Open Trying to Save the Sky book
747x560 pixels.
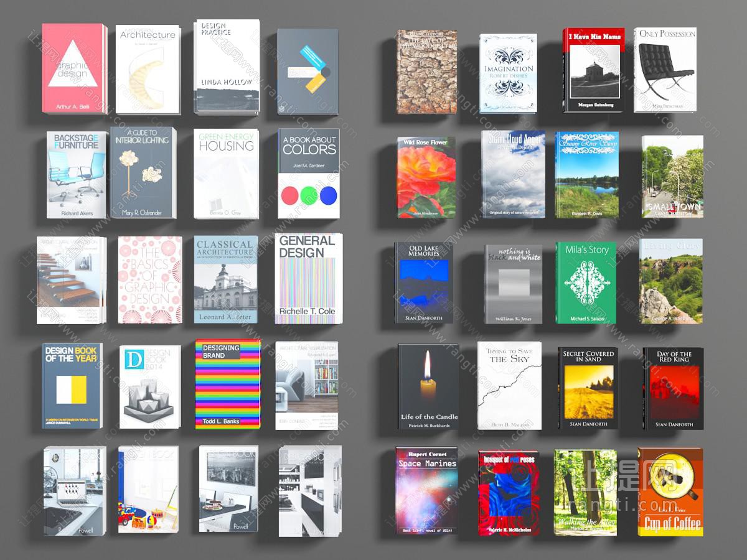coord(510,386)
